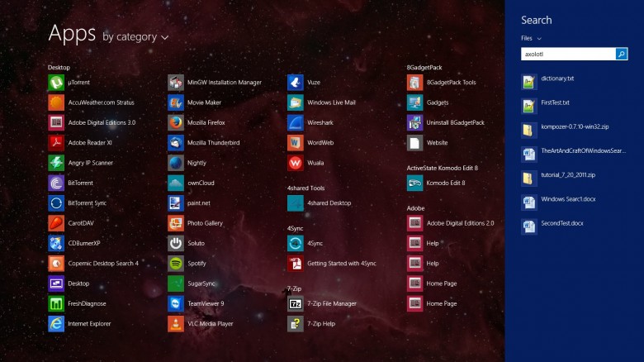Image resolution: width=644 pixels, height=362 pixels.
Task: Launch VLC Media Player icon
Action: (176, 324)
